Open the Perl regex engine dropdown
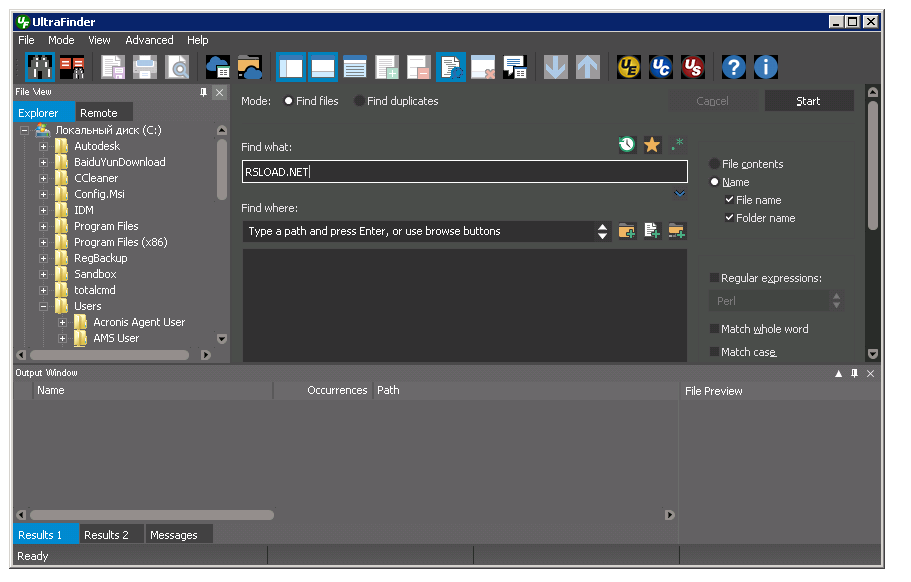The height and width of the screenshot is (582, 911). click(x=837, y=301)
